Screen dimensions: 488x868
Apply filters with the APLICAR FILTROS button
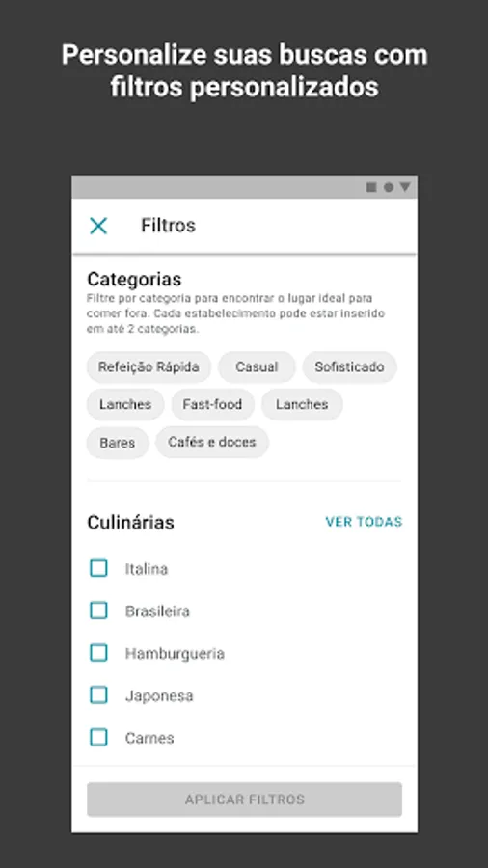click(245, 800)
